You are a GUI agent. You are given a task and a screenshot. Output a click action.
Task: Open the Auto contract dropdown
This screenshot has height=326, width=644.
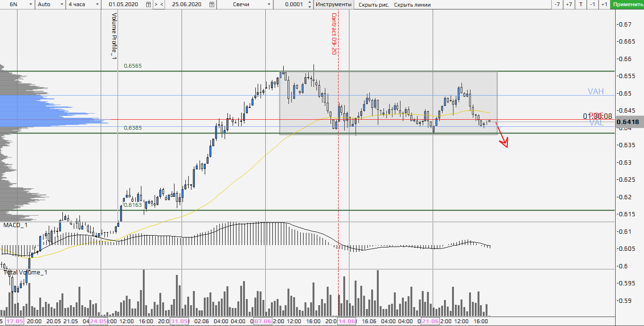(x=62, y=4)
